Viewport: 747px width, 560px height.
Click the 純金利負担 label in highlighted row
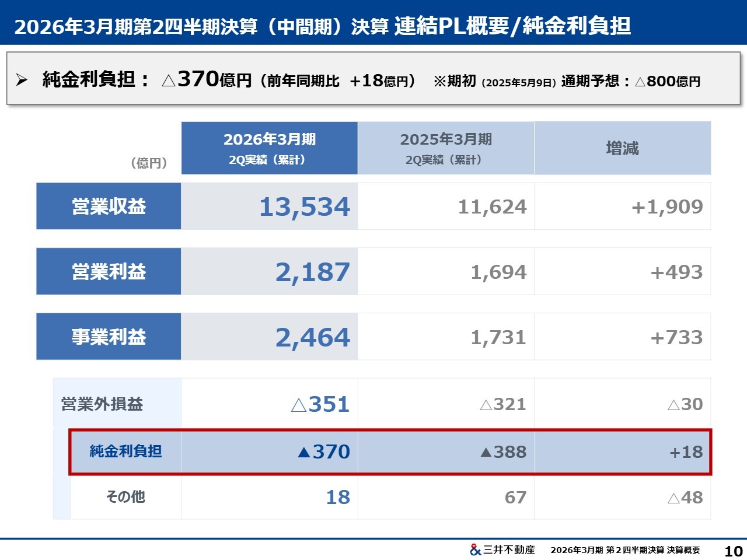point(125,452)
